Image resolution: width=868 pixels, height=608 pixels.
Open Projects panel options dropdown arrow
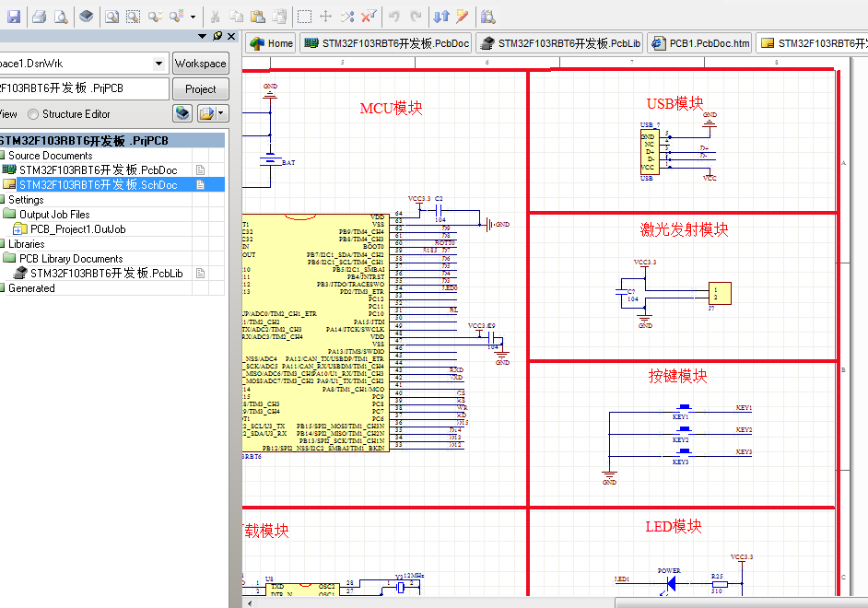click(x=202, y=36)
